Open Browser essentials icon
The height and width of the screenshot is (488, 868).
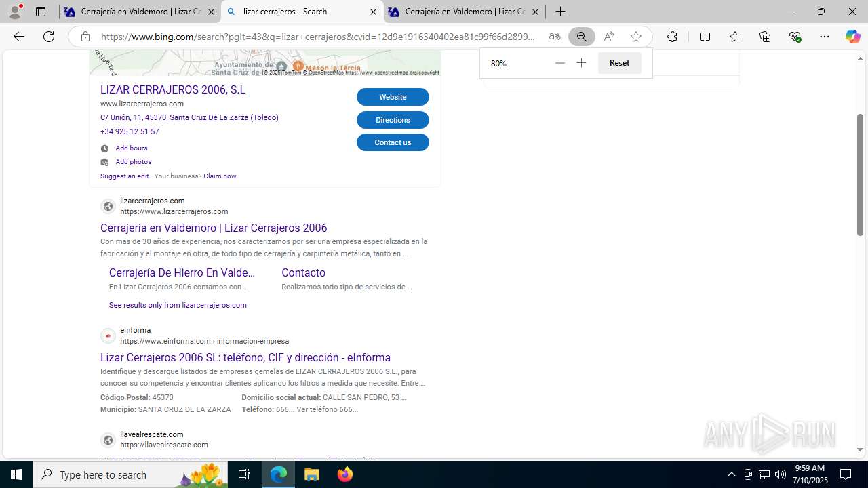pyautogui.click(x=795, y=37)
